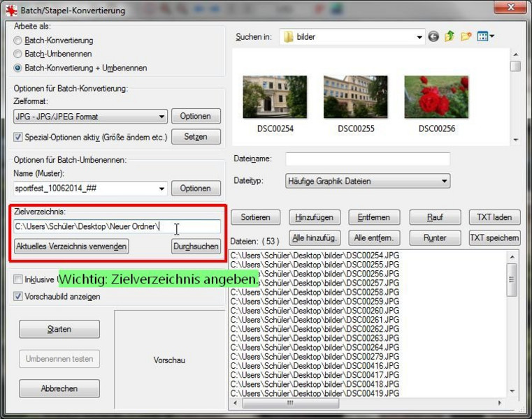Open the view menu icon
The height and width of the screenshot is (419, 532).
pos(485,36)
